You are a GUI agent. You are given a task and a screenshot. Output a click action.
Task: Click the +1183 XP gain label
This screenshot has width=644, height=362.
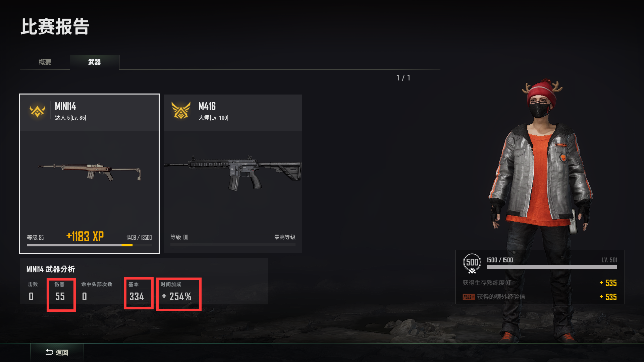click(x=85, y=236)
